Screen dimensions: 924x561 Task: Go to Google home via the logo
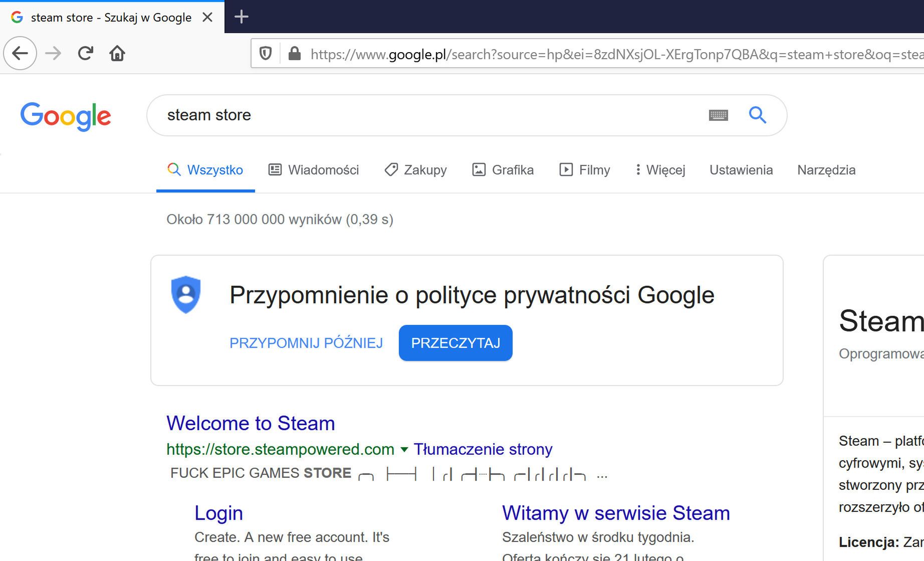[66, 116]
